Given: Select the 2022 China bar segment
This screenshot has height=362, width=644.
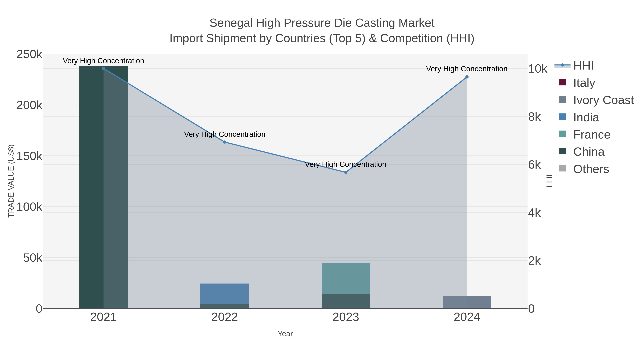Looking at the screenshot, I should (225, 306).
